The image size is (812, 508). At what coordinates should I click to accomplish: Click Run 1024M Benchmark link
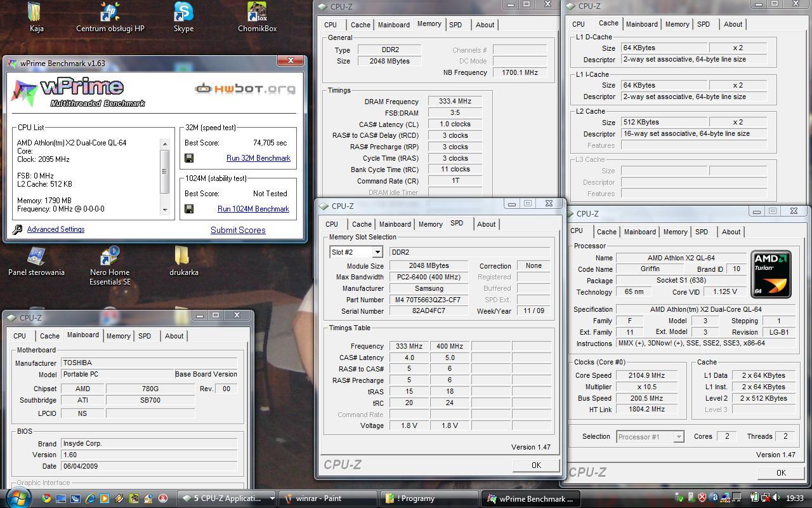[253, 209]
